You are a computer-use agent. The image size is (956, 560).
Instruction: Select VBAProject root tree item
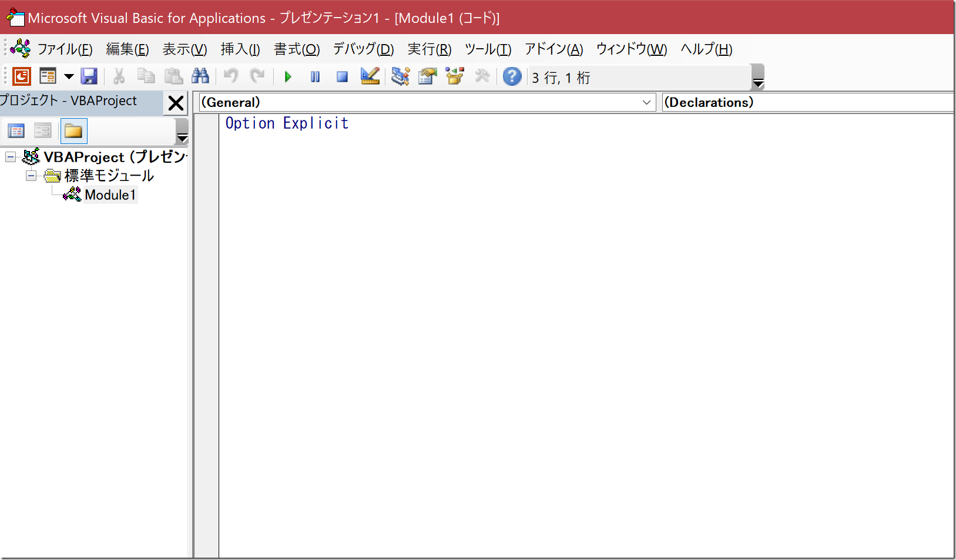coord(115,157)
